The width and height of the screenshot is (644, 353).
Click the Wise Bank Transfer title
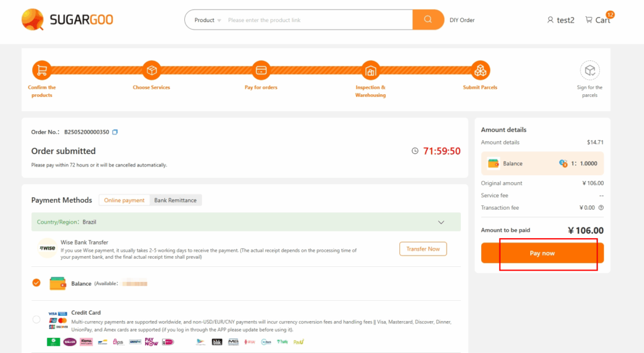click(84, 242)
